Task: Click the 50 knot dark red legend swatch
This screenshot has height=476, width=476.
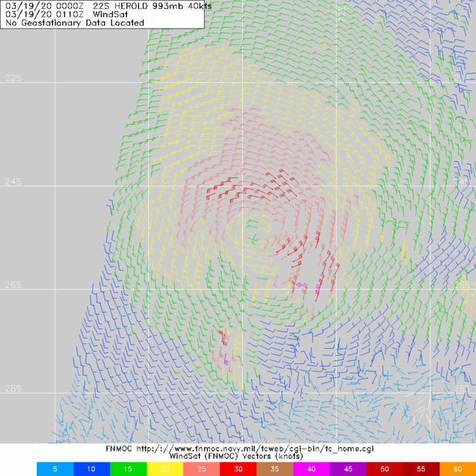Action: click(x=385, y=469)
